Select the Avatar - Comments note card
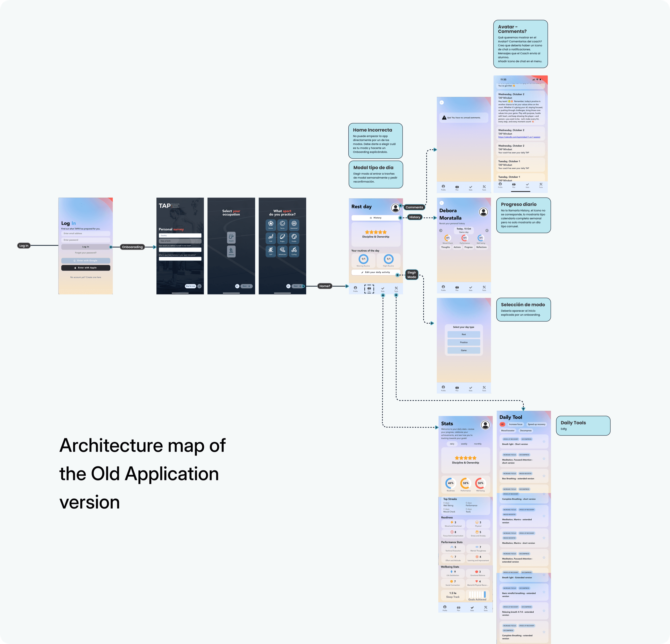670x644 pixels. click(521, 44)
